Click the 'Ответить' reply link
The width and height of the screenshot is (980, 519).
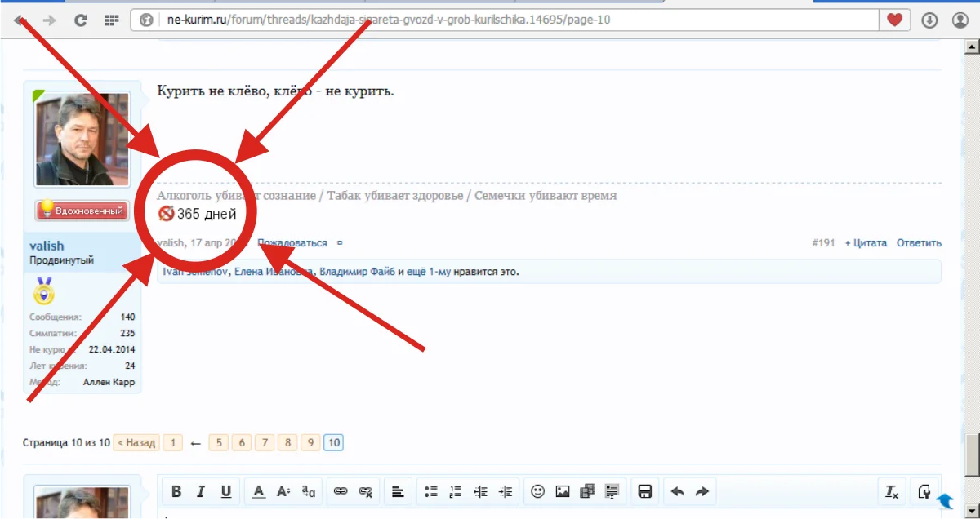coord(919,243)
